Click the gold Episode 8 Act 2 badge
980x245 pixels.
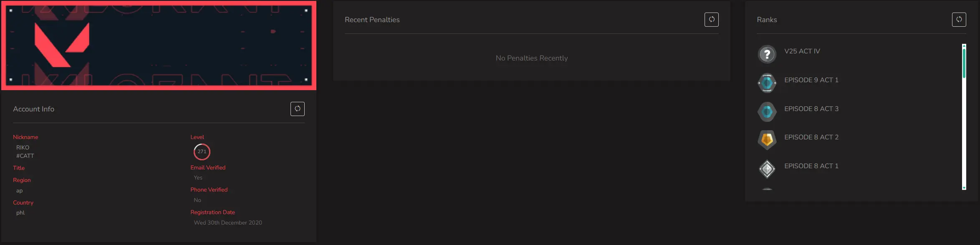767,140
